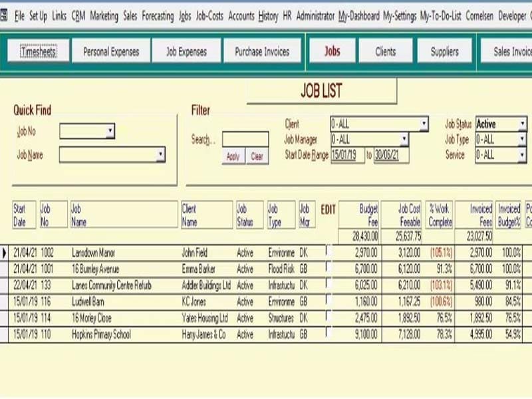Image resolution: width=532 pixels, height=399 pixels.
Task: Expand the Job Type filter dropdown
Action: click(x=523, y=139)
